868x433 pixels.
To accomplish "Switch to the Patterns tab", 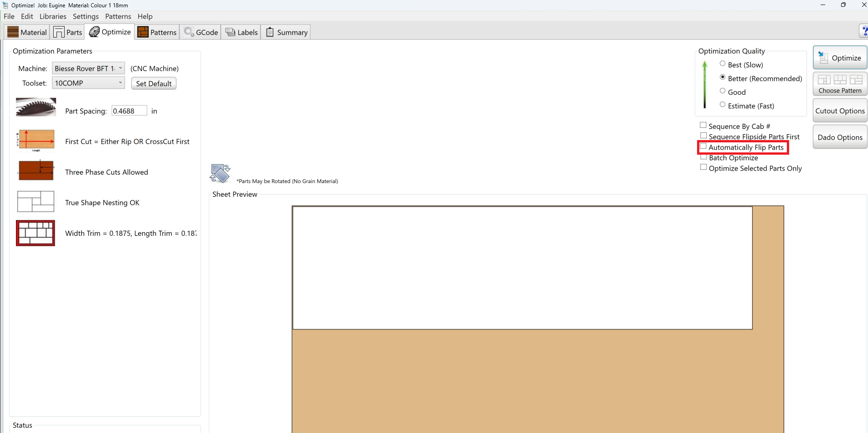I will point(157,32).
